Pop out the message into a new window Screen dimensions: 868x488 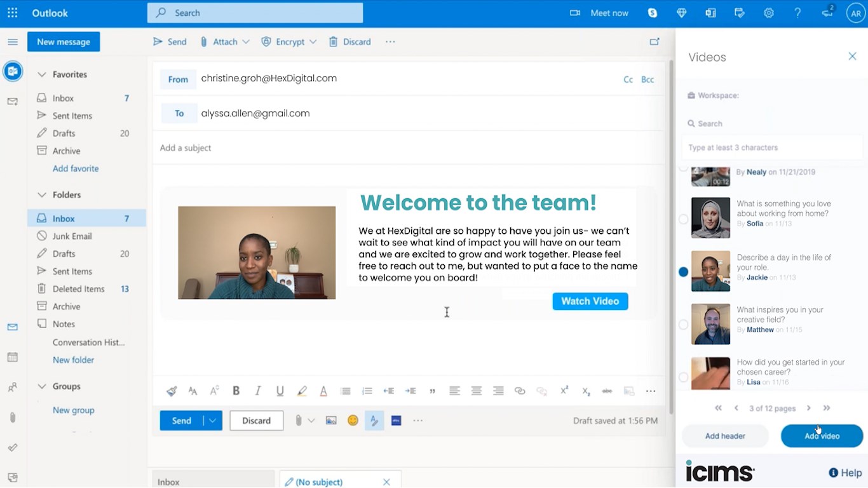(x=654, y=42)
